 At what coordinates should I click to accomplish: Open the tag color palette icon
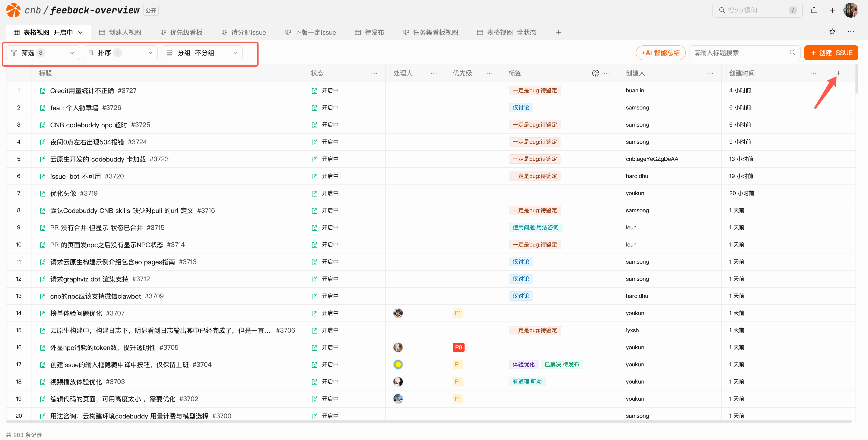point(595,73)
